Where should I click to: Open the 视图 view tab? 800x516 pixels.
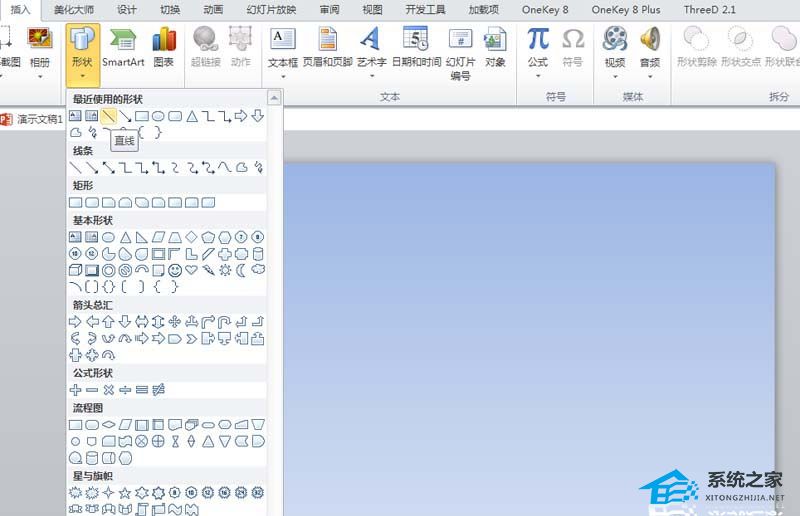[372, 10]
